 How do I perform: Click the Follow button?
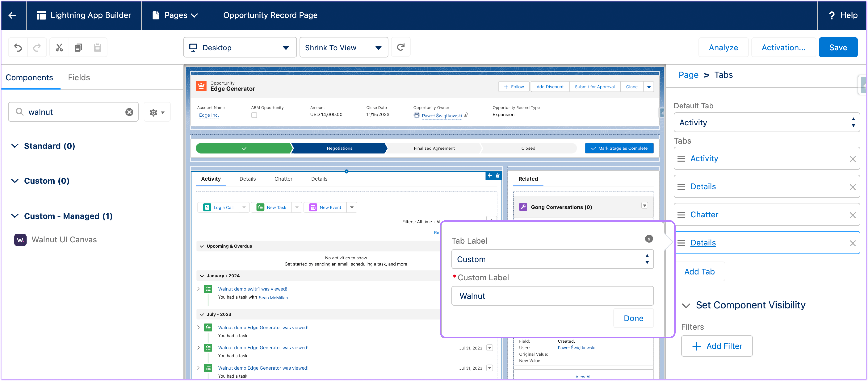coord(514,87)
